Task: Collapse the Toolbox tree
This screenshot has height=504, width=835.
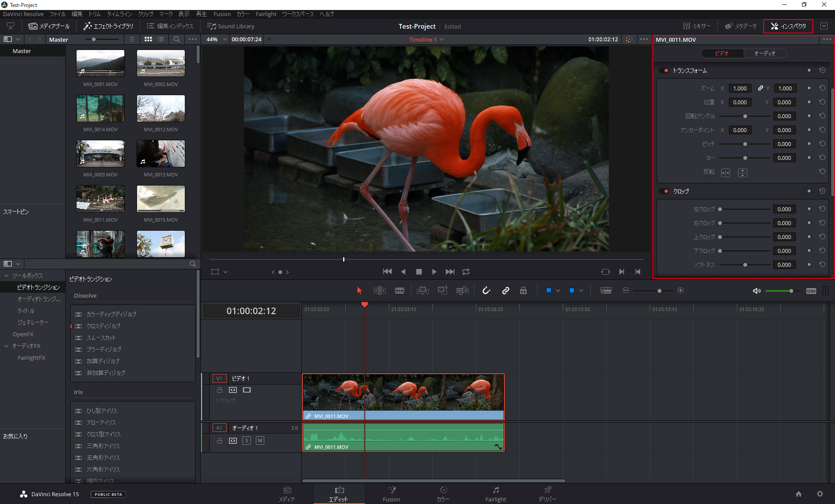Action: tap(7, 275)
